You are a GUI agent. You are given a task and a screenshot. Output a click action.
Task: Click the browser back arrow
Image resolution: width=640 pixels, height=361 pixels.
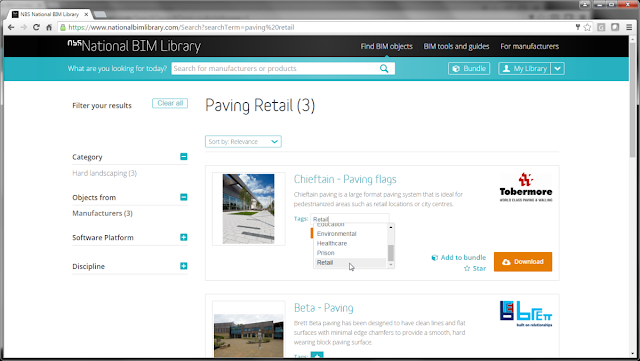[x=11, y=27]
